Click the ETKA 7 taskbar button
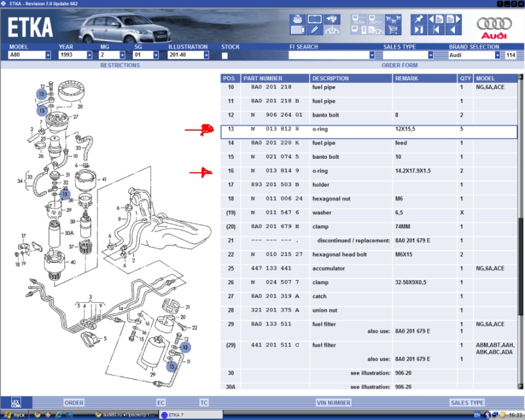The image size is (525, 420). pyautogui.click(x=190, y=415)
